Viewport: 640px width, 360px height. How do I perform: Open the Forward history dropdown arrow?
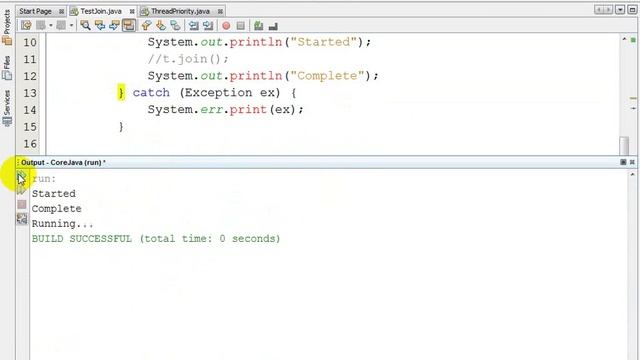pos(71,26)
